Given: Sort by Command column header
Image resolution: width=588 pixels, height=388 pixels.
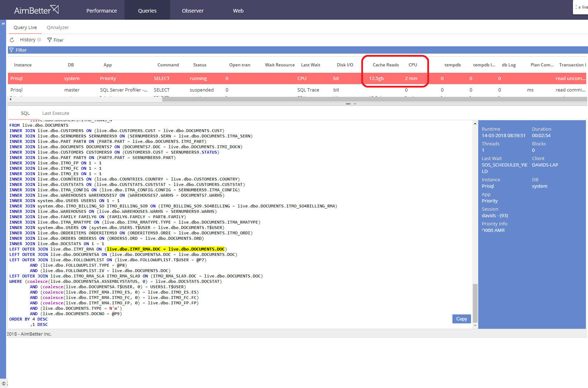Looking at the screenshot, I should click(x=168, y=65).
